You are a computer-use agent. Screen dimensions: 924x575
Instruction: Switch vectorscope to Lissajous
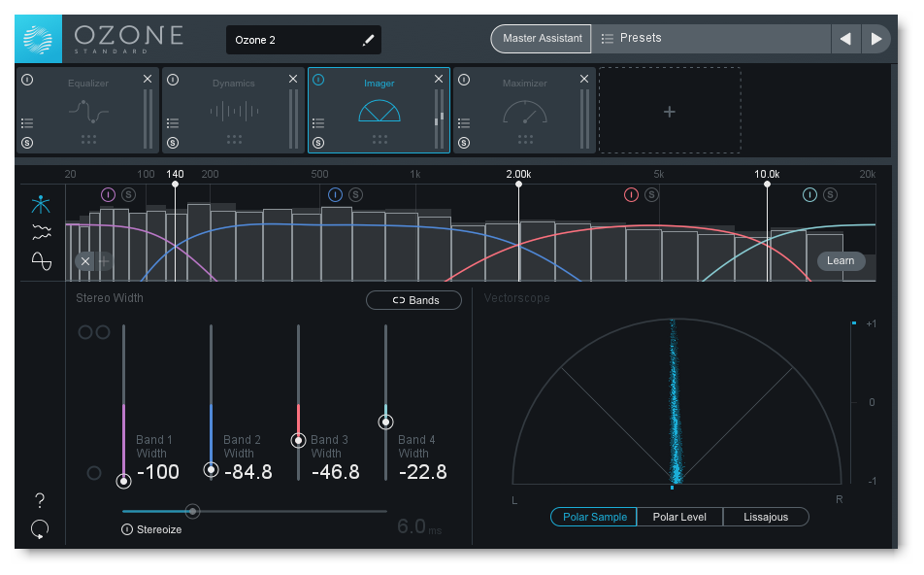[x=766, y=517]
